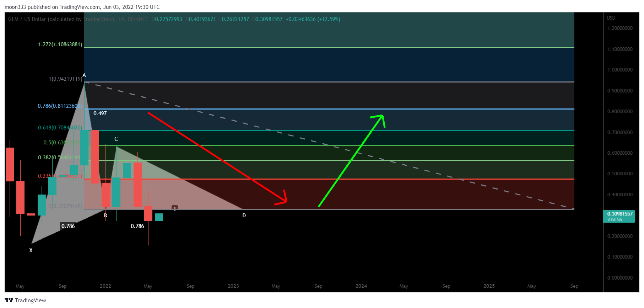Viewport: 644px width, 308px height.
Task: Click the 0.50000000 price axis label
Action: coord(620,174)
